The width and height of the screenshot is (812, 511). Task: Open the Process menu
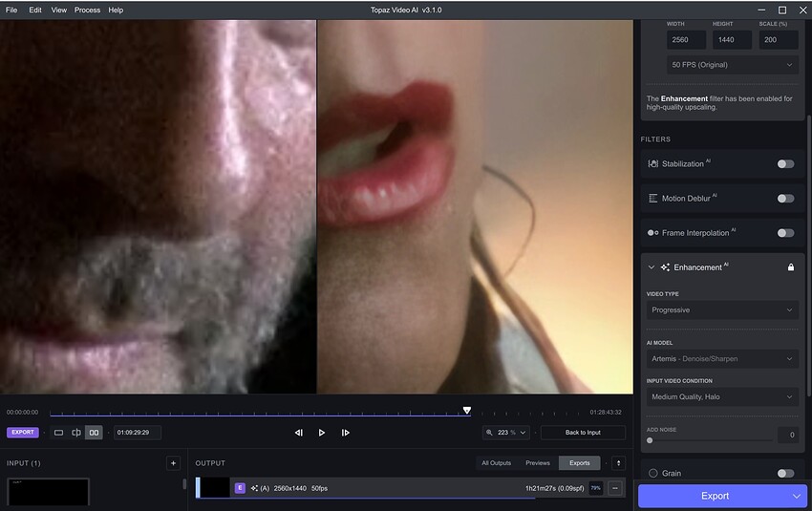coord(88,10)
